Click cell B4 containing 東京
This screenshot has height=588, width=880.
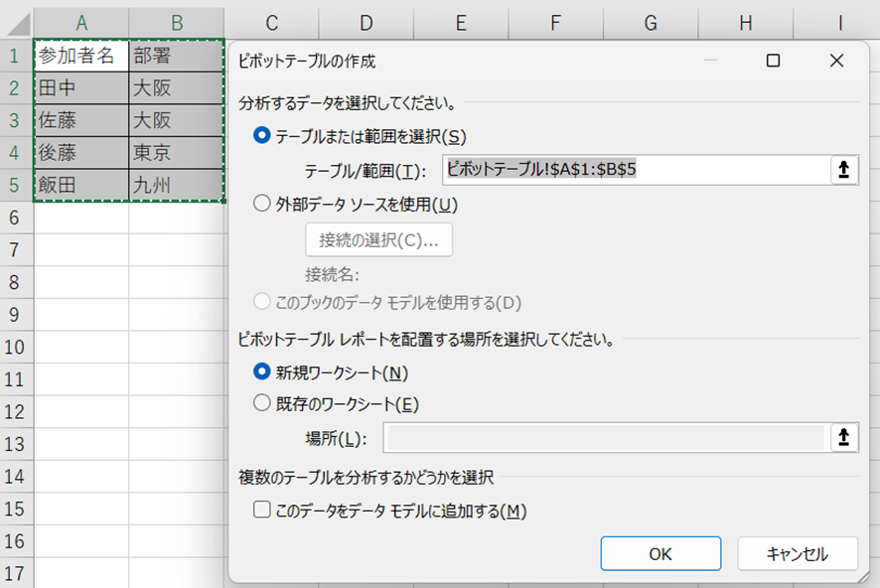[x=176, y=153]
